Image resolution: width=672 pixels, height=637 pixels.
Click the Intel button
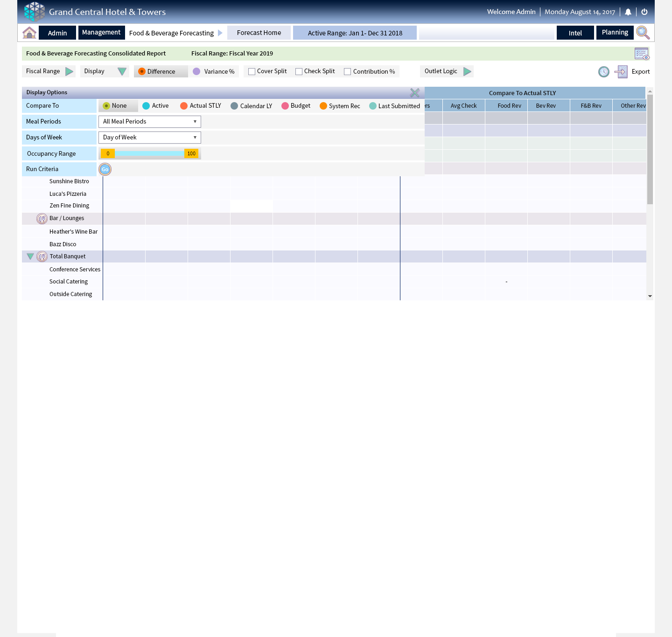pyautogui.click(x=575, y=33)
